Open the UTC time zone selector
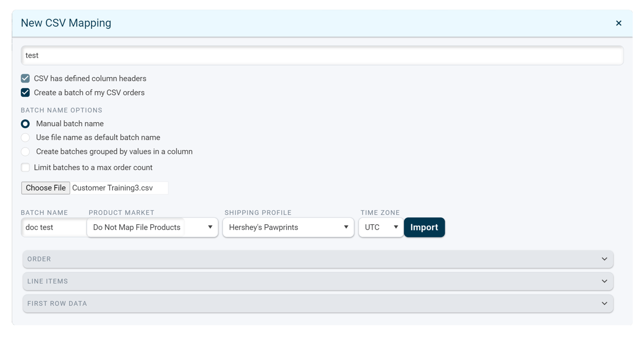 [x=381, y=227]
